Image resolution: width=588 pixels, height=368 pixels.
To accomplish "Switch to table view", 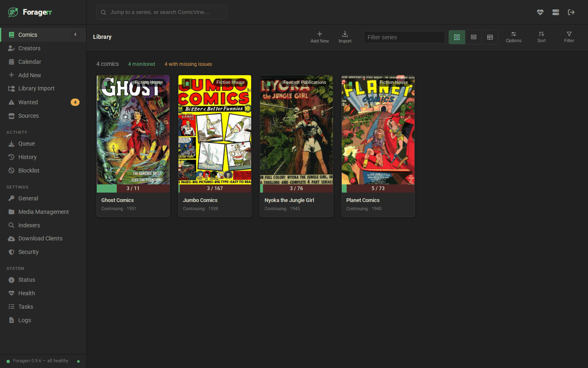I will 490,37.
